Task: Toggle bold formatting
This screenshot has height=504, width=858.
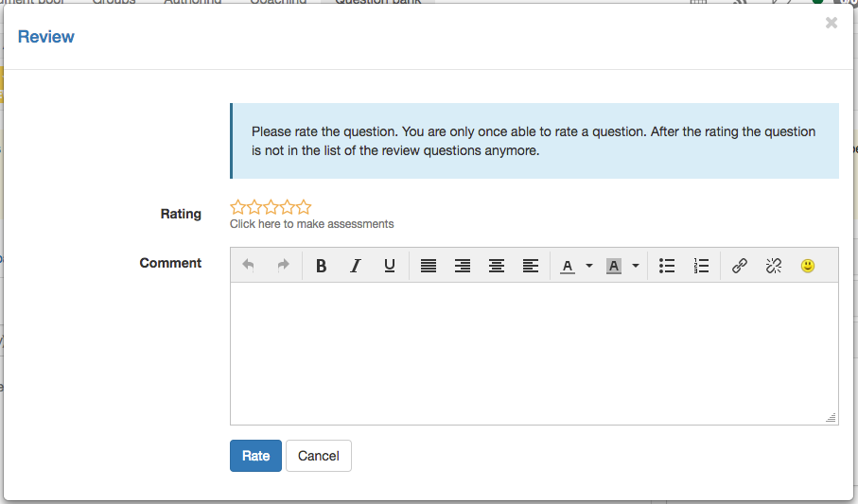Action: pos(322,267)
